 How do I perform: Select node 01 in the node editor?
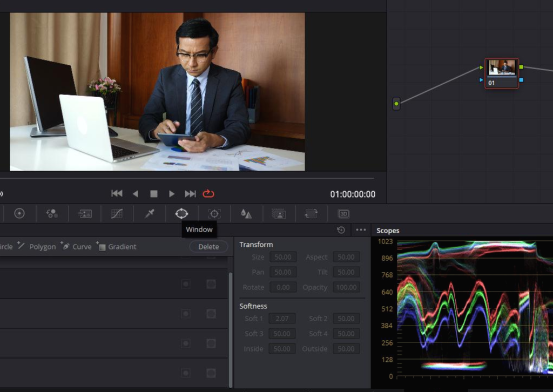502,73
